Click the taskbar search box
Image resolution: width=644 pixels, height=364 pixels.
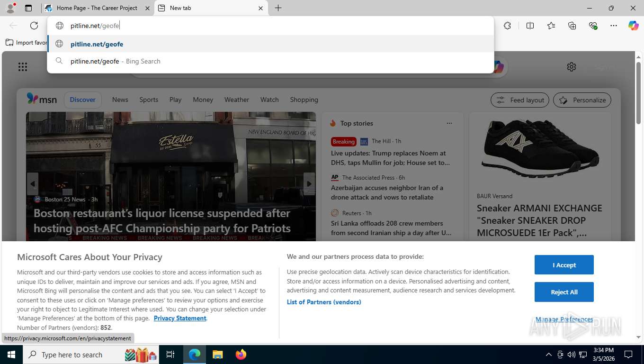pos(91,355)
